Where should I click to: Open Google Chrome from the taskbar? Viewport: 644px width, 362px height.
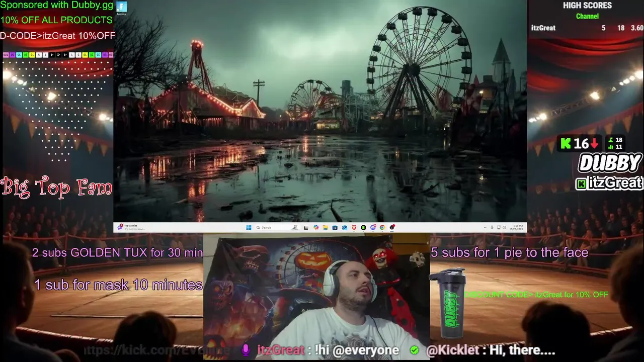(382, 227)
